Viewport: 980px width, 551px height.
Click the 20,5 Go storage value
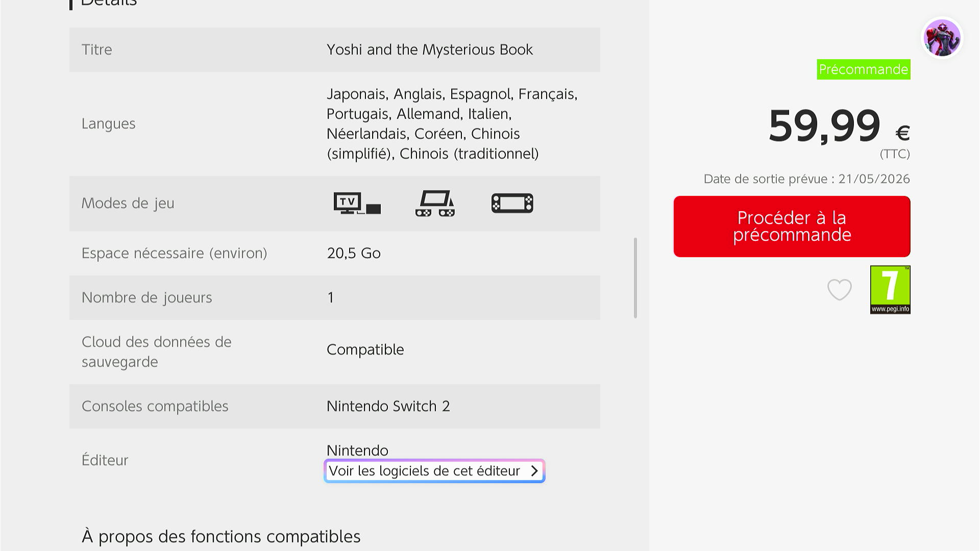click(x=353, y=253)
